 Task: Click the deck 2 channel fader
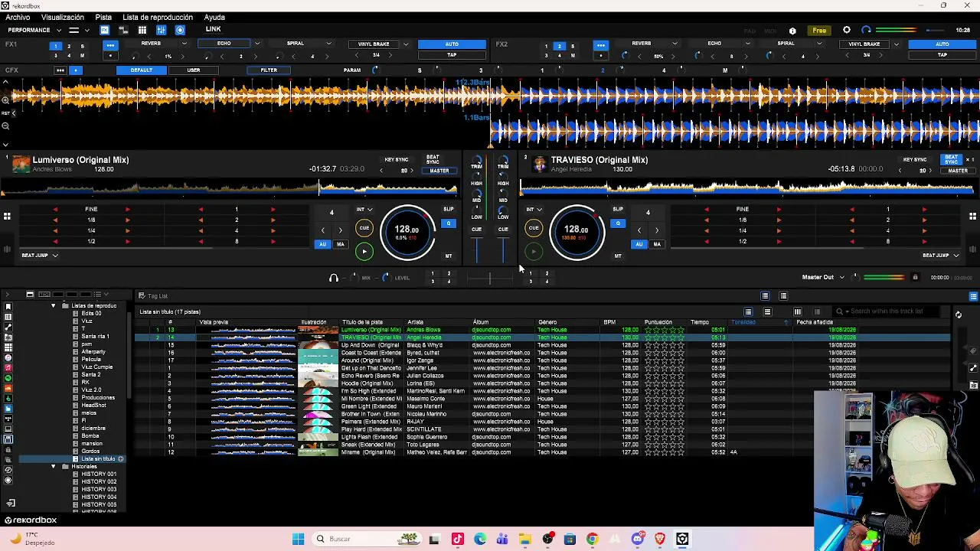503,249
